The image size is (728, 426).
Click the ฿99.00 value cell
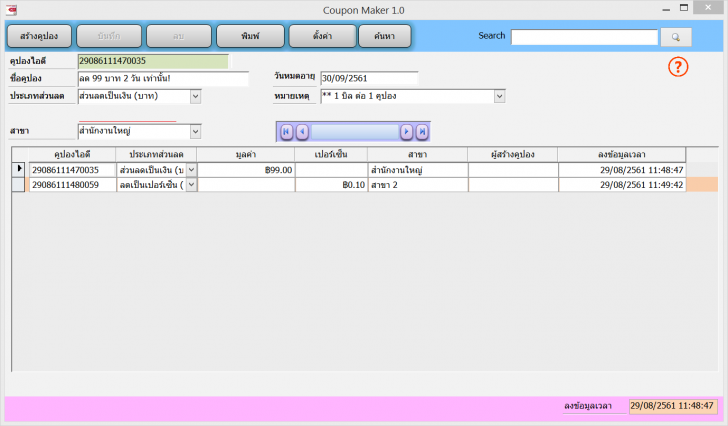(x=246, y=170)
